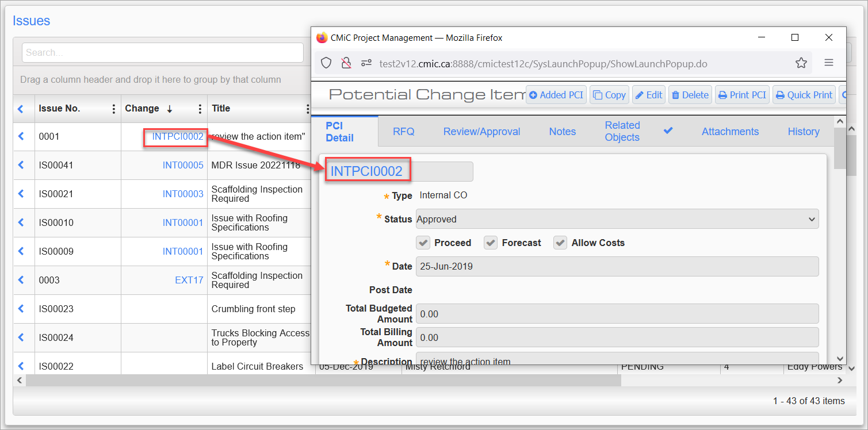This screenshot has width=868, height=430.
Task: Toggle the Allow Costs checkbox
Action: coord(560,243)
